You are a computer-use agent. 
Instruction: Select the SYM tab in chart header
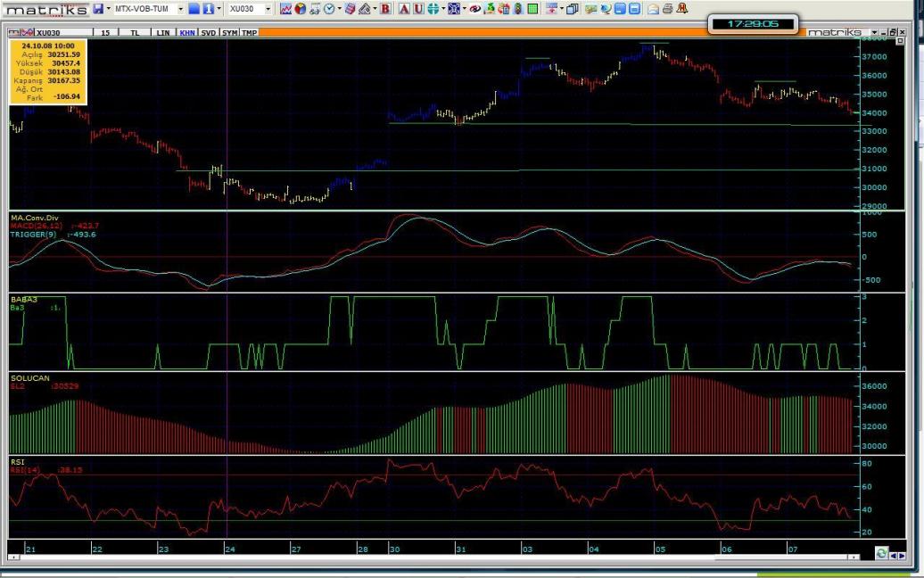(229, 32)
